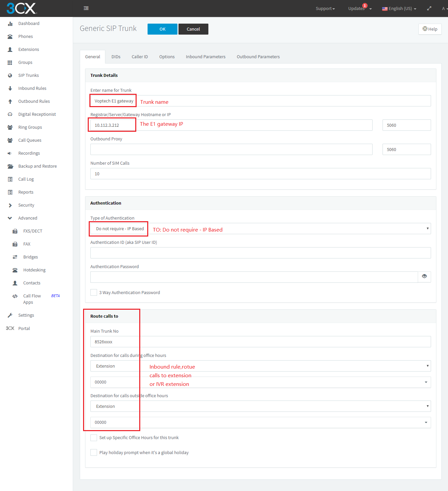The width and height of the screenshot is (448, 491).
Task: Open Dashboard from the sidebar
Action: click(x=29, y=24)
